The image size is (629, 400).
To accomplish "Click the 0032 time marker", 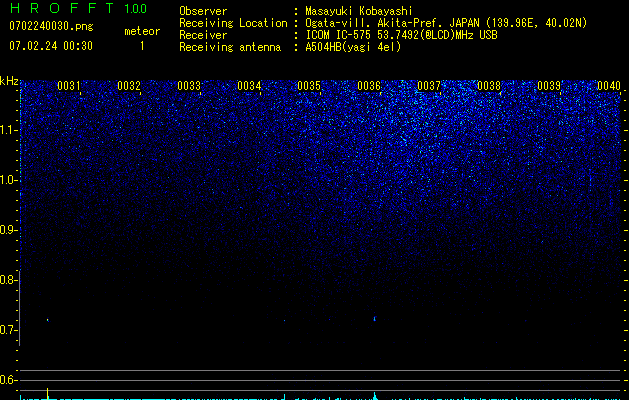I will point(129,86).
